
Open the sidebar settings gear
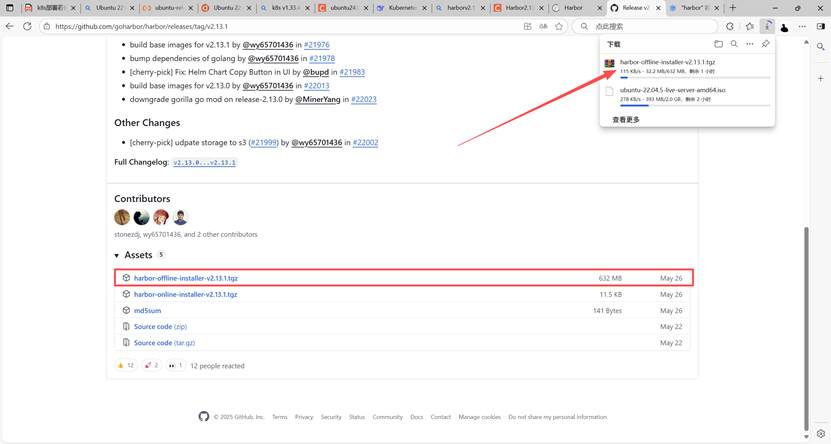820,433
